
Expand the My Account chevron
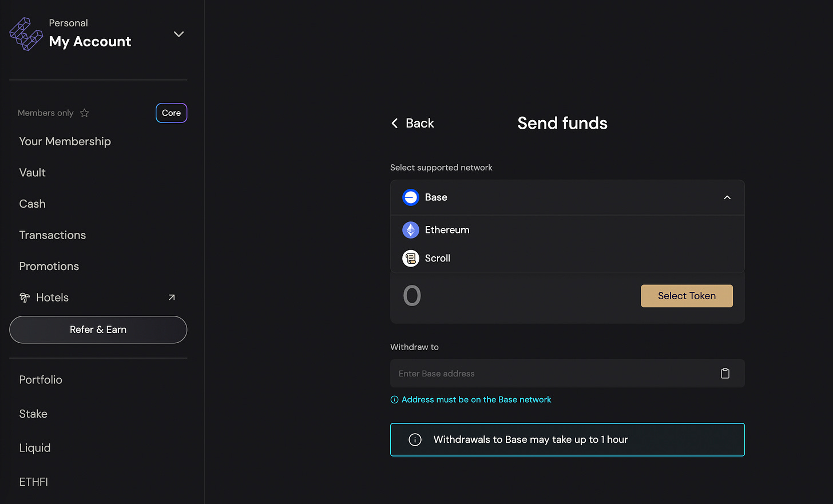[178, 34]
